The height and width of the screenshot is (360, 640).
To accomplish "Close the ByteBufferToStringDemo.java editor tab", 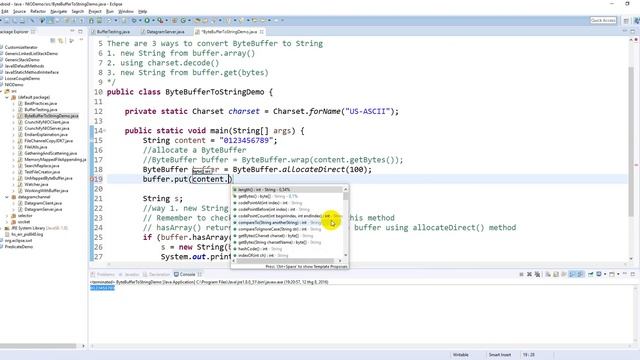I will coord(262,31).
